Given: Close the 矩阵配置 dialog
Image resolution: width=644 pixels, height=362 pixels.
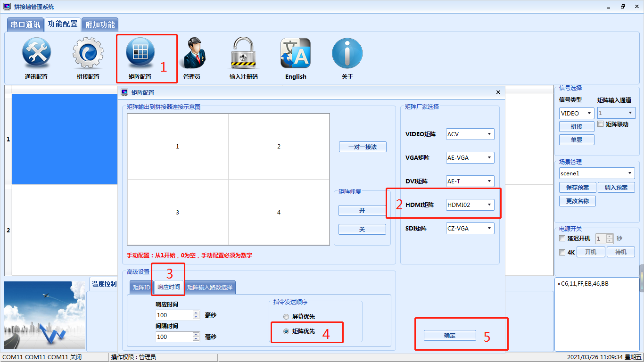Looking at the screenshot, I should pos(498,92).
